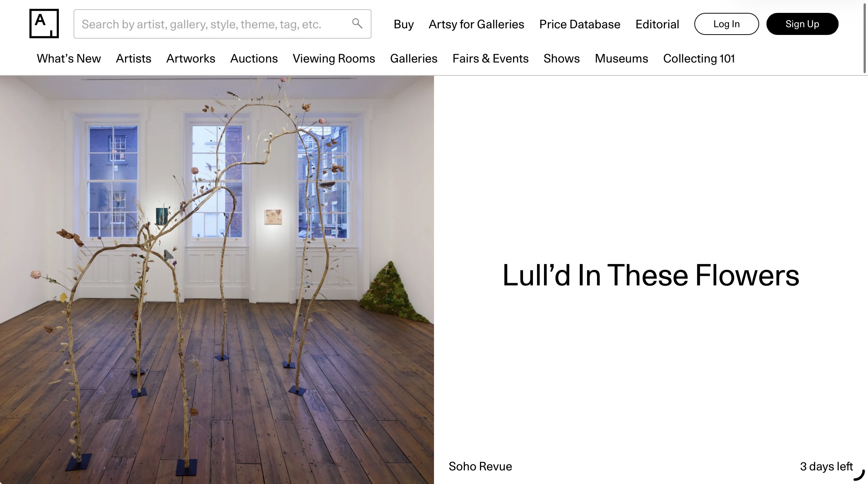Open the Editorial section
Image resolution: width=868 pixels, height=484 pixels.
[657, 24]
